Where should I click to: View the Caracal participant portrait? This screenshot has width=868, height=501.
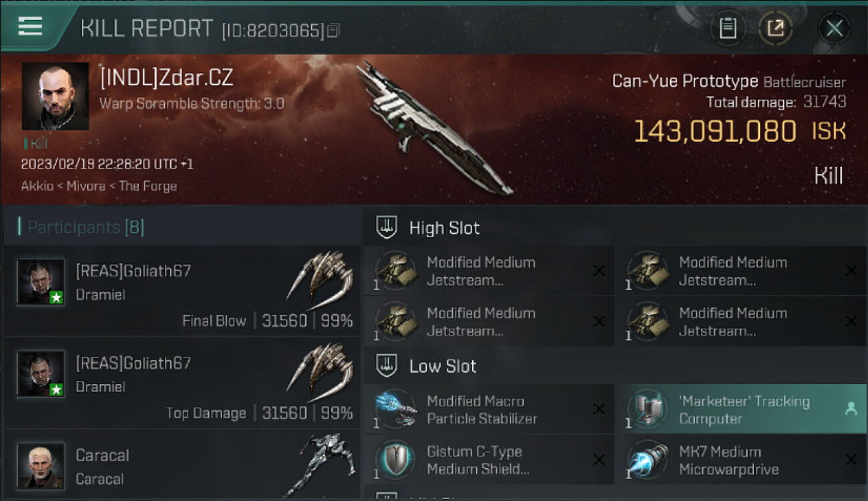41,466
